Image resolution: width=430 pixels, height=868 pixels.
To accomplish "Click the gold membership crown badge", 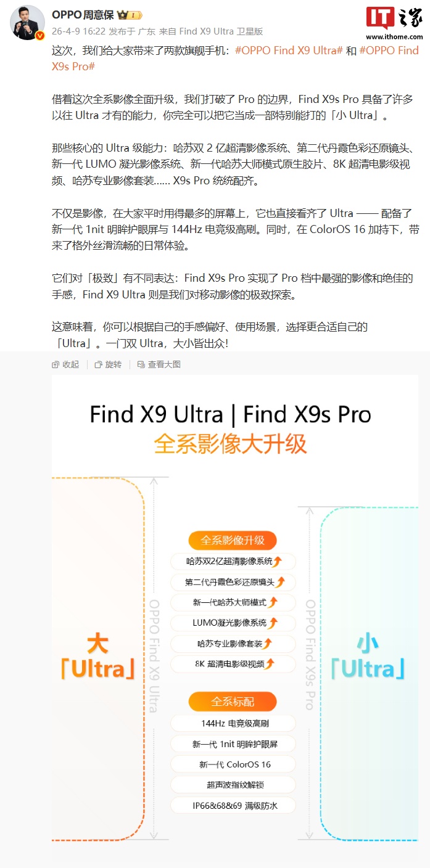I will 130,15.
